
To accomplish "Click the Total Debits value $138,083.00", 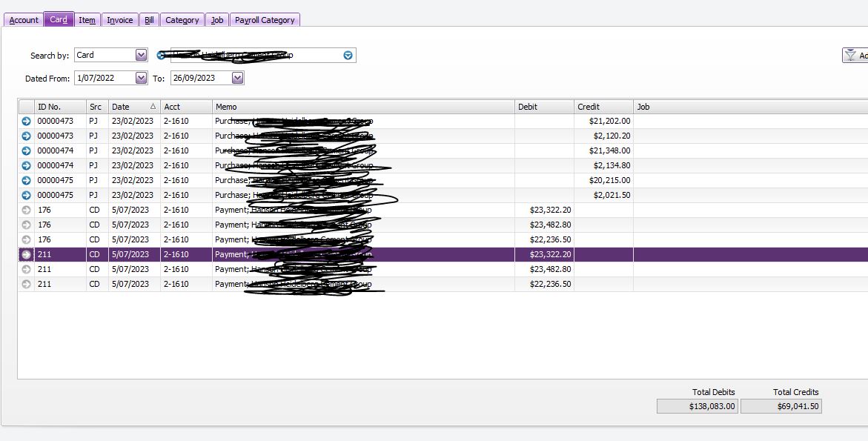I will (x=697, y=406).
